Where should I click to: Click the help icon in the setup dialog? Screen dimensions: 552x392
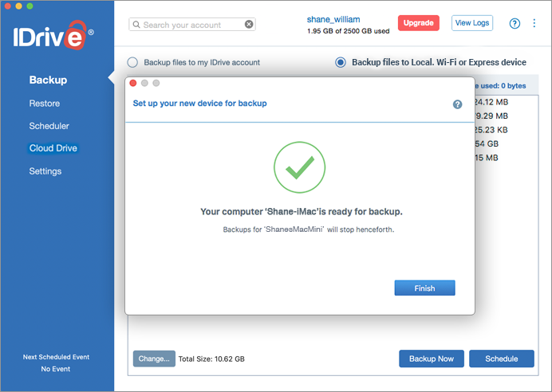(x=457, y=104)
